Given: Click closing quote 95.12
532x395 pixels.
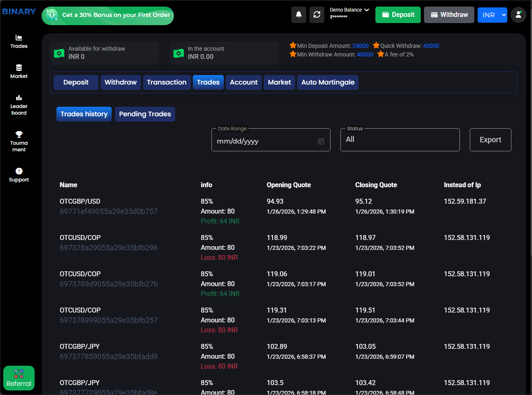Looking at the screenshot, I should [363, 202].
